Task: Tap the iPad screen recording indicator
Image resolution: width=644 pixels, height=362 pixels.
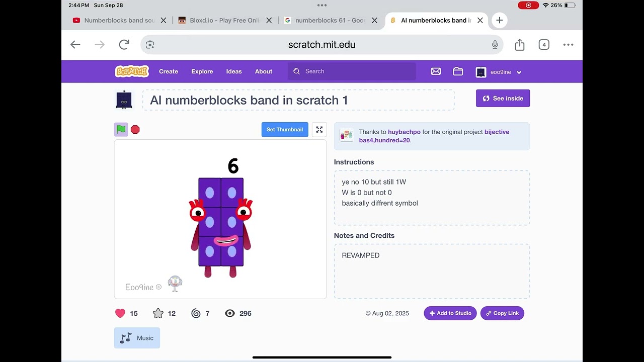Action: click(528, 5)
